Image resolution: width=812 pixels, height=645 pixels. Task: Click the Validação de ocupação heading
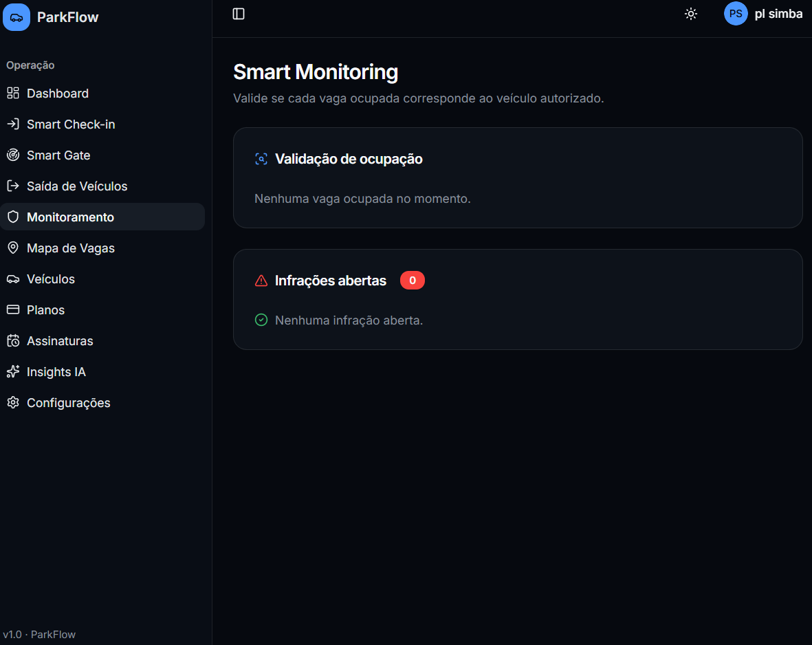(349, 159)
